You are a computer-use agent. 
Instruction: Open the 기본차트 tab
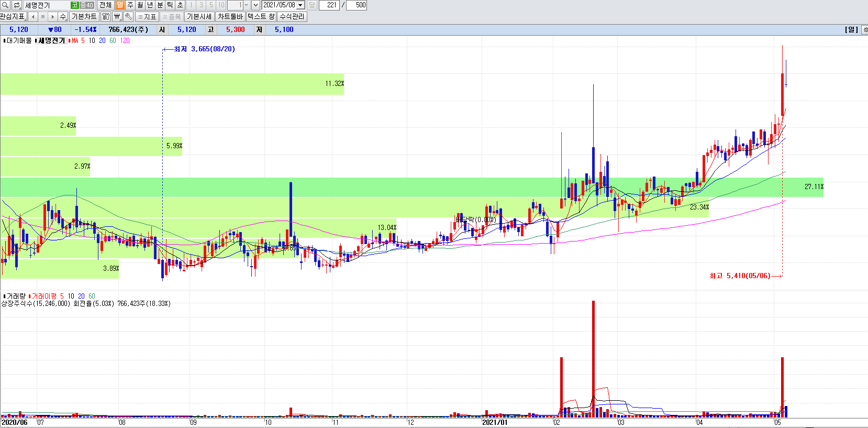point(84,17)
